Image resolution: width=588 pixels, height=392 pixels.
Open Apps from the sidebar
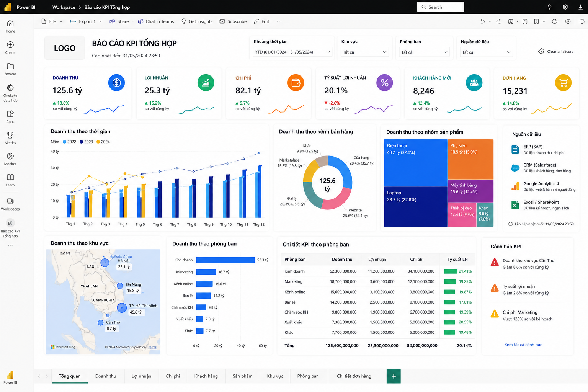10,116
